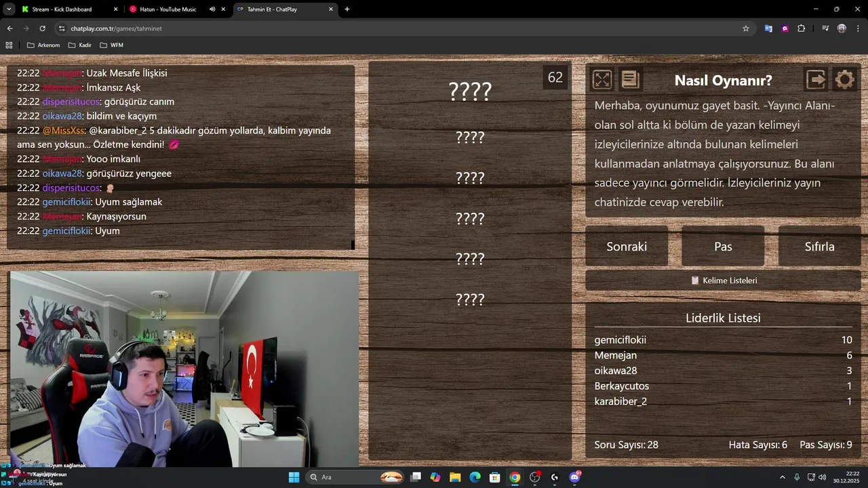This screenshot has width=868, height=488.
Task: Open the media controls music icon
Action: click(825, 28)
